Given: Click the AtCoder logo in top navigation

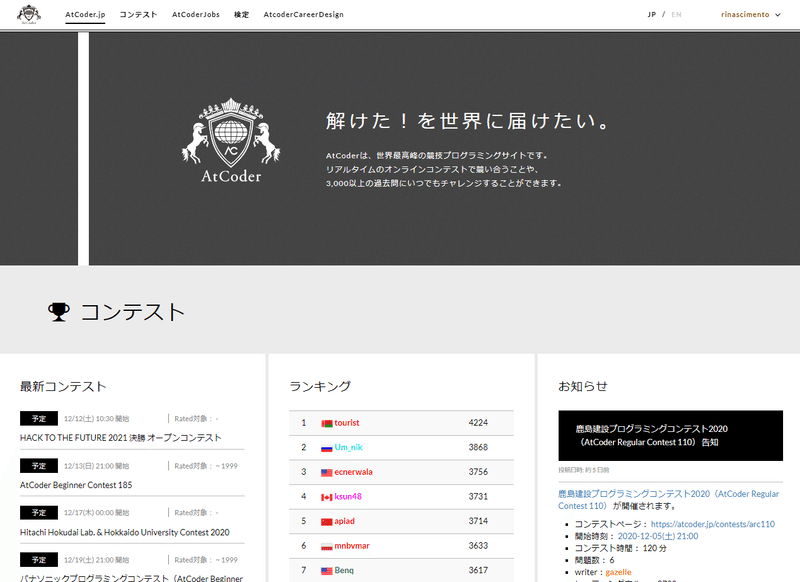Looking at the screenshot, I should 29,14.
